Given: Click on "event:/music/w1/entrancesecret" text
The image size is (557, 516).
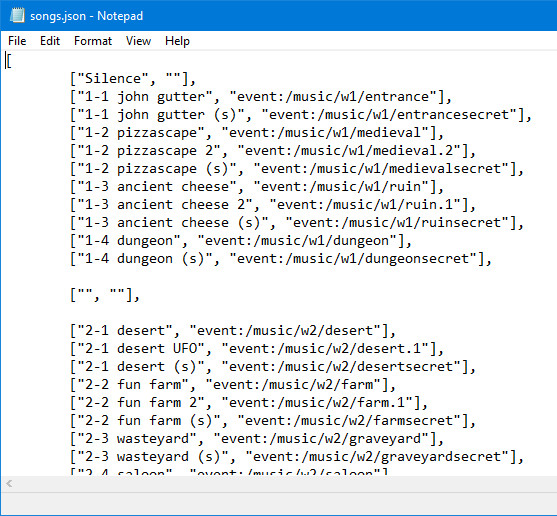Looking at the screenshot, I should pyautogui.click(x=389, y=115).
